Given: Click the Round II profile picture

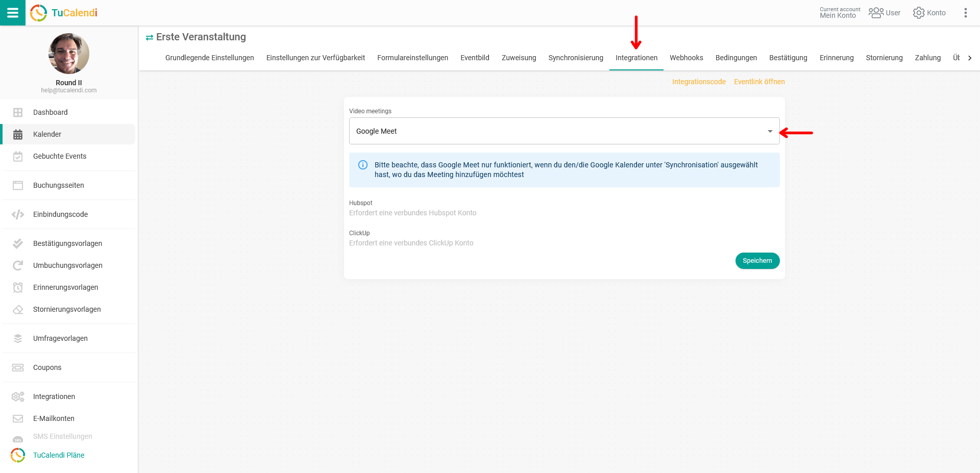Looking at the screenshot, I should pos(69,54).
